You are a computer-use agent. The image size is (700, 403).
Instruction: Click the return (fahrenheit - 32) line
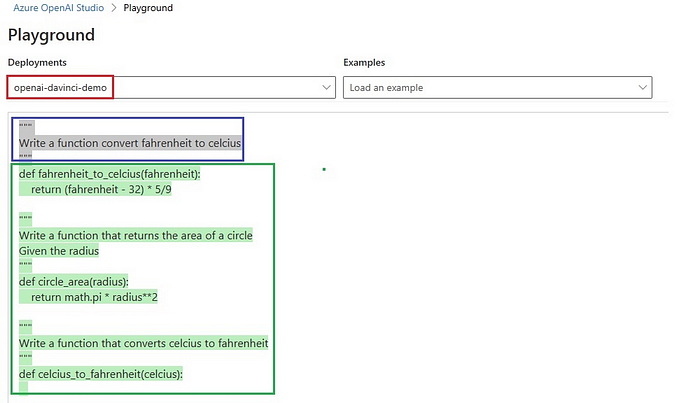101,189
